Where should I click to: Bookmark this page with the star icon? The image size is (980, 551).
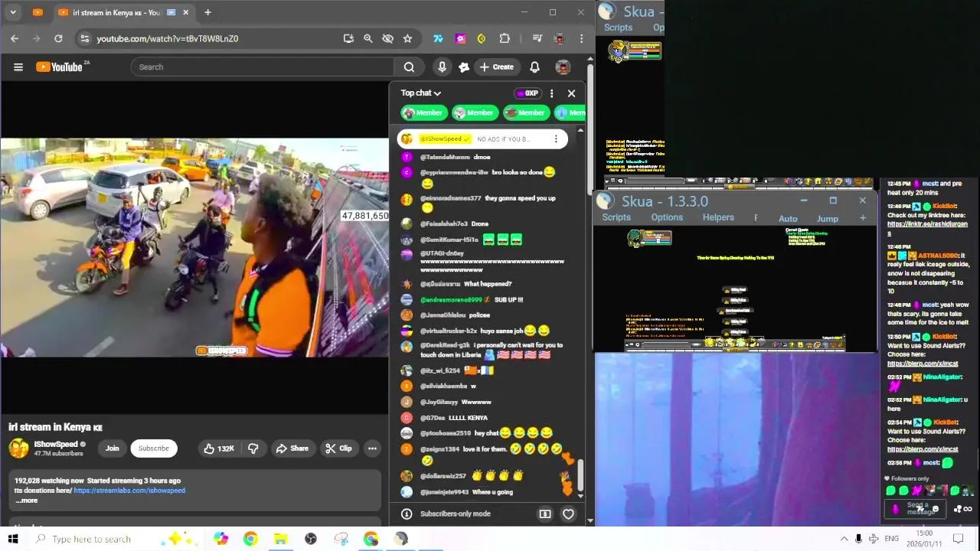pos(407,38)
